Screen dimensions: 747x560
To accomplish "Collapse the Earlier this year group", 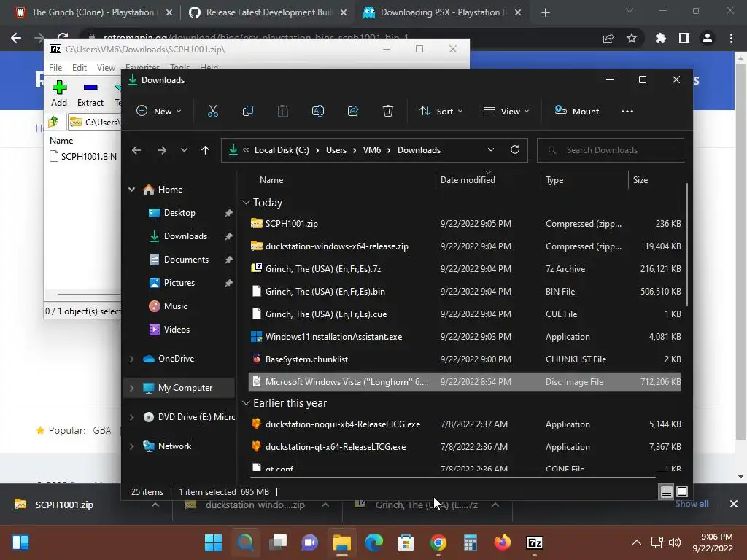I will [246, 403].
